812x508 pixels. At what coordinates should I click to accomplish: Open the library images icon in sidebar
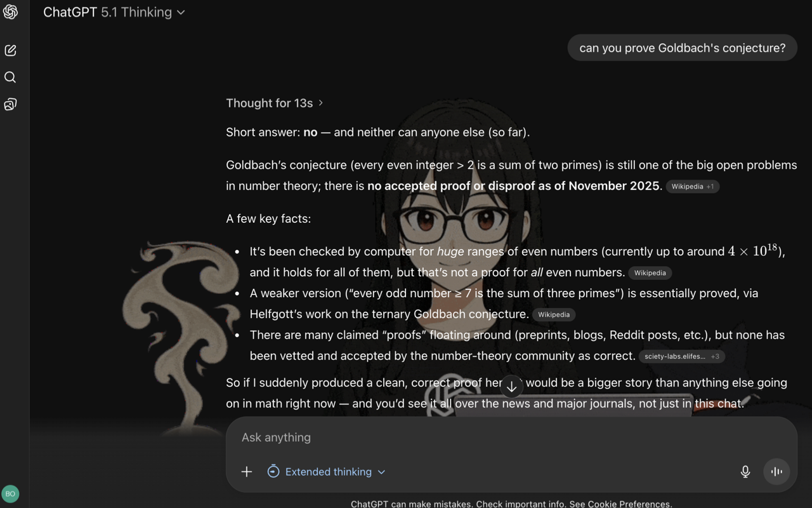point(10,104)
